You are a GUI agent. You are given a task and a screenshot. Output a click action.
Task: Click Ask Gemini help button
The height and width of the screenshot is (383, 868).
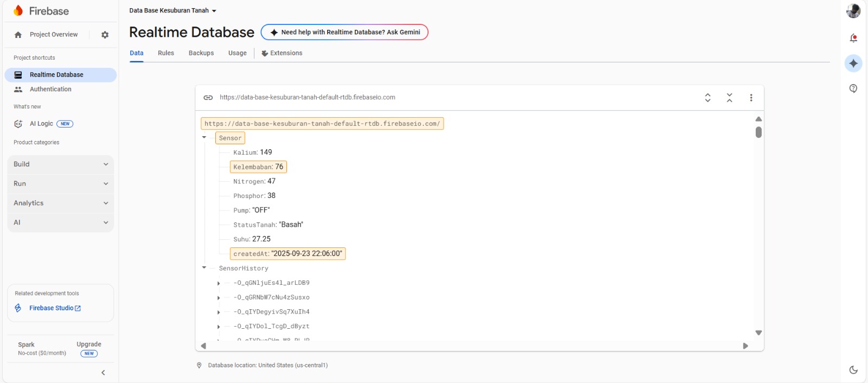point(344,33)
